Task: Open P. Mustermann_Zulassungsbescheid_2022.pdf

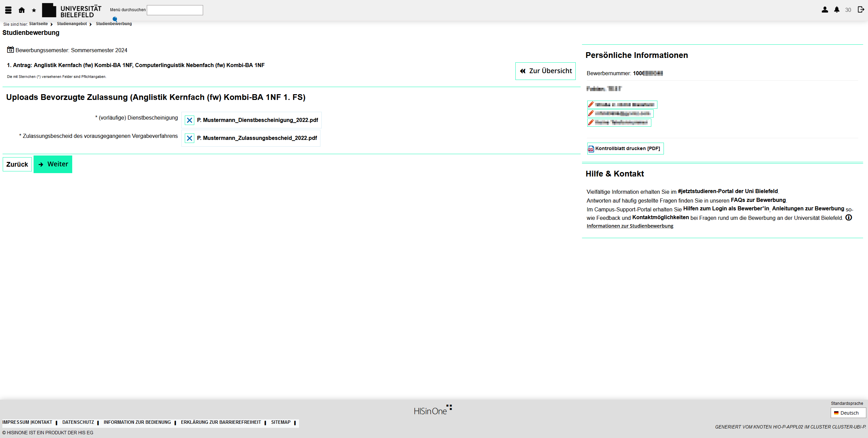Action: point(257,138)
